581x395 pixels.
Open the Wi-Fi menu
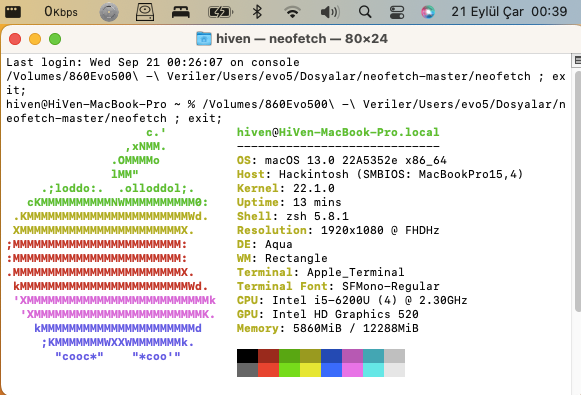click(292, 12)
